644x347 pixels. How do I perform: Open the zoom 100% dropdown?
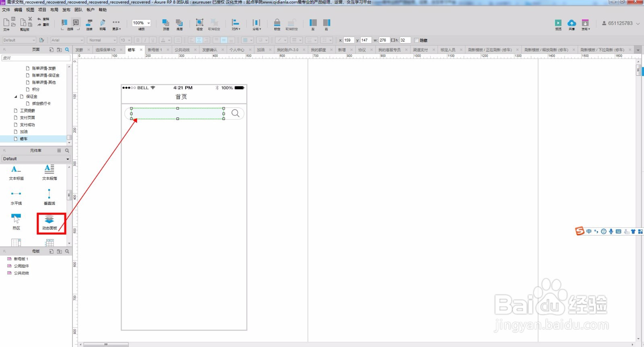[141, 23]
